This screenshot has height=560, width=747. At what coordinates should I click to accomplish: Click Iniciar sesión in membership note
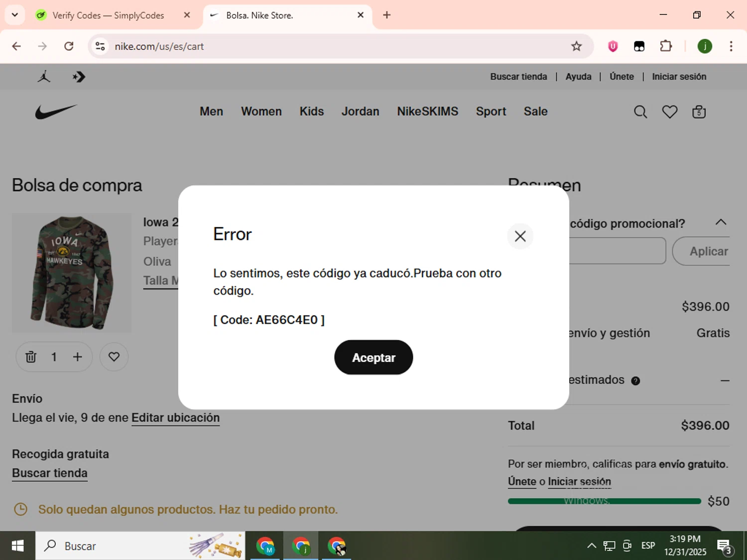(x=579, y=481)
